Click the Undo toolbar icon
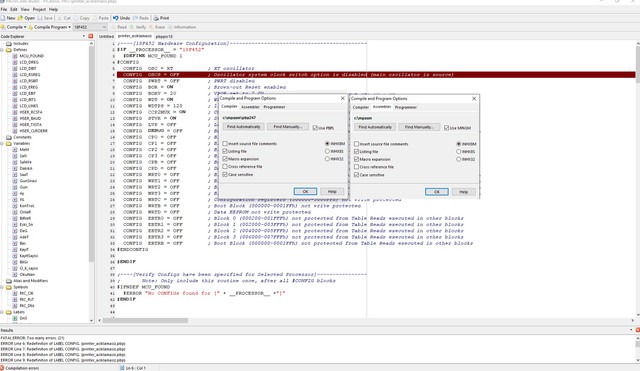Viewport: 640px width, 371px height. point(116,18)
